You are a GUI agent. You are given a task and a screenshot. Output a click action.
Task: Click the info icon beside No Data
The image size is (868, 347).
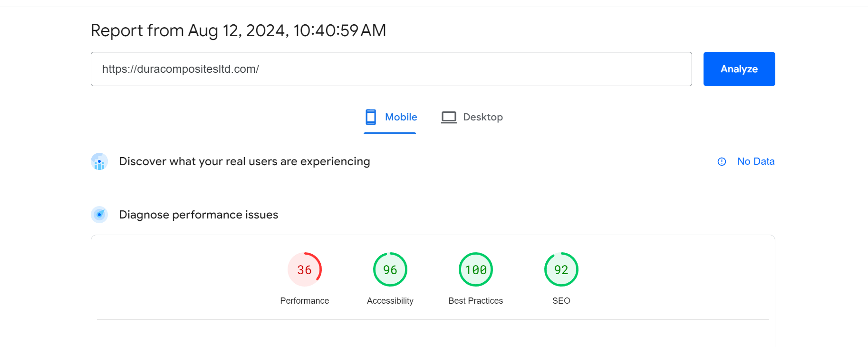pyautogui.click(x=722, y=162)
